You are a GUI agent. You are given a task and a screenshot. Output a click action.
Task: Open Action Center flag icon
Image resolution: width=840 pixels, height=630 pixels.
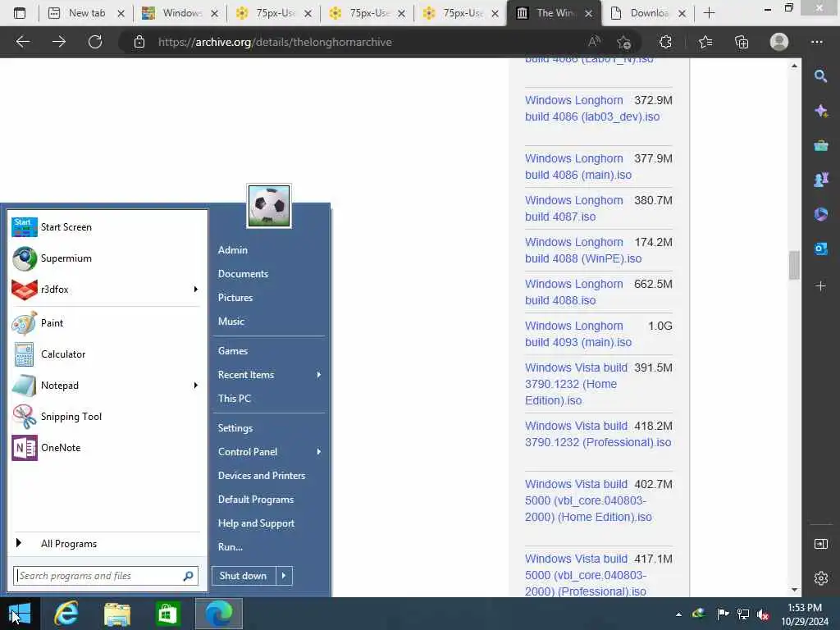(x=723, y=614)
